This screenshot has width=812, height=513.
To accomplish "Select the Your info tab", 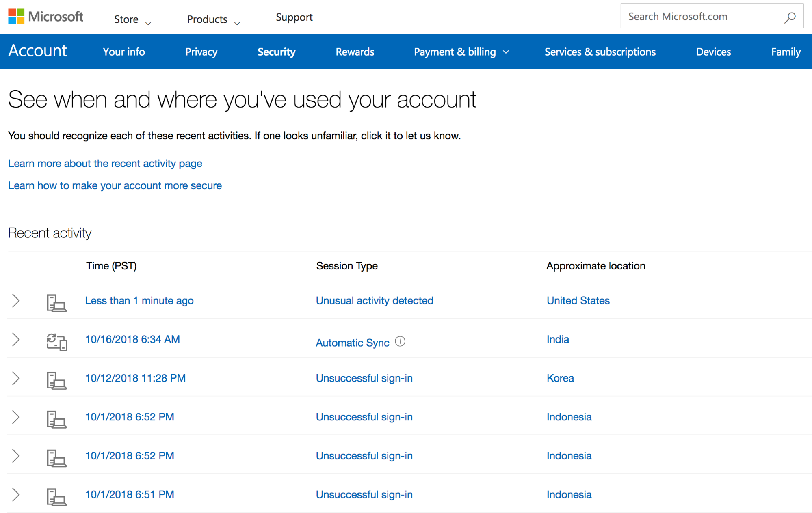I will coord(123,52).
